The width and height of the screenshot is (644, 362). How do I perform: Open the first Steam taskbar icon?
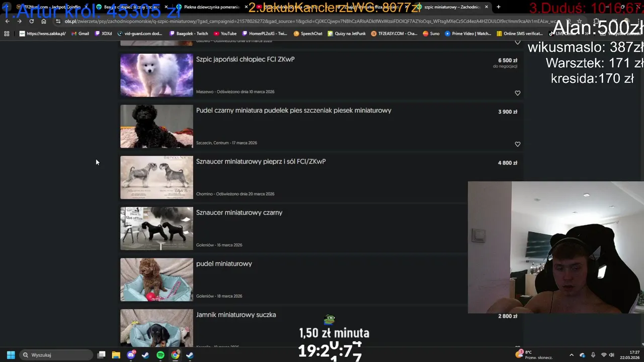pos(145,355)
